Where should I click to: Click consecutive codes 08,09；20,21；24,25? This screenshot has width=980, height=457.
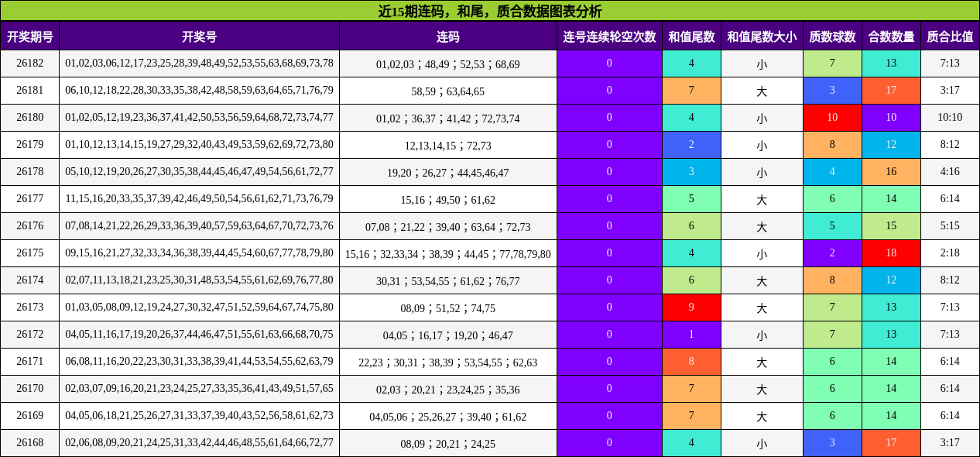click(448, 444)
